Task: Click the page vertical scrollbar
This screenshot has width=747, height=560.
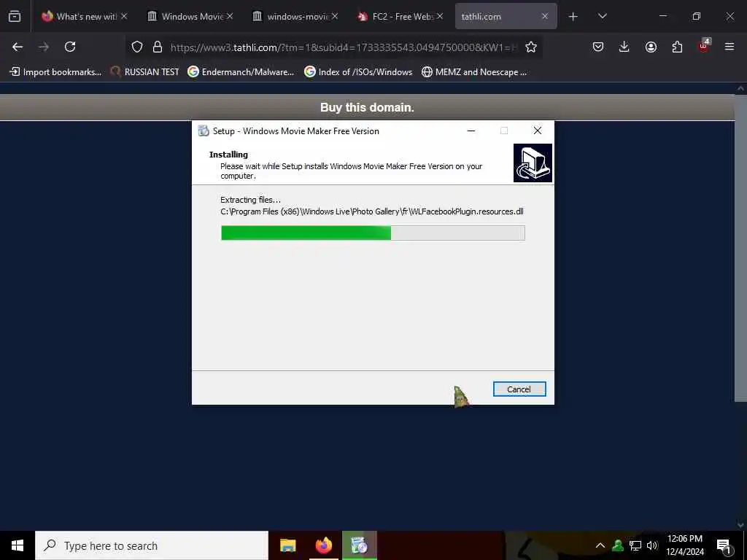Action: coord(740,248)
